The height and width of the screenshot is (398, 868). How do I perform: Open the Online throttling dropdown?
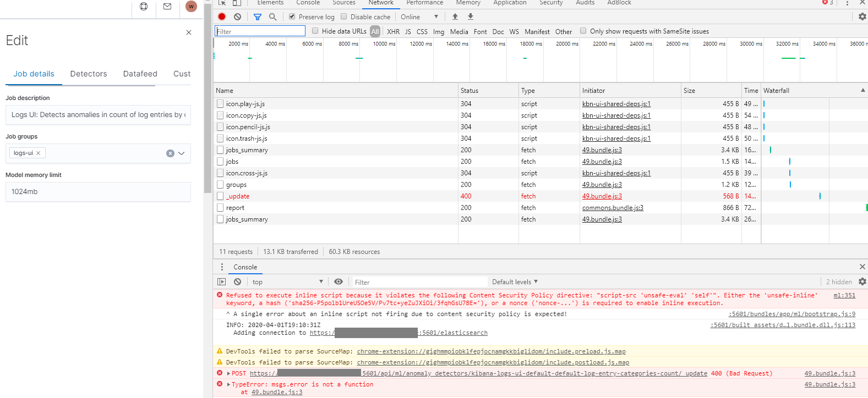(419, 17)
